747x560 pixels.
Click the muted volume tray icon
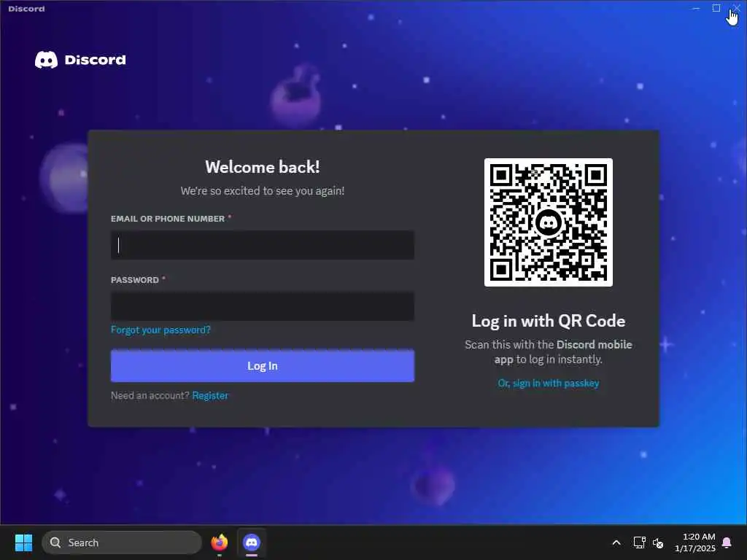(x=658, y=542)
